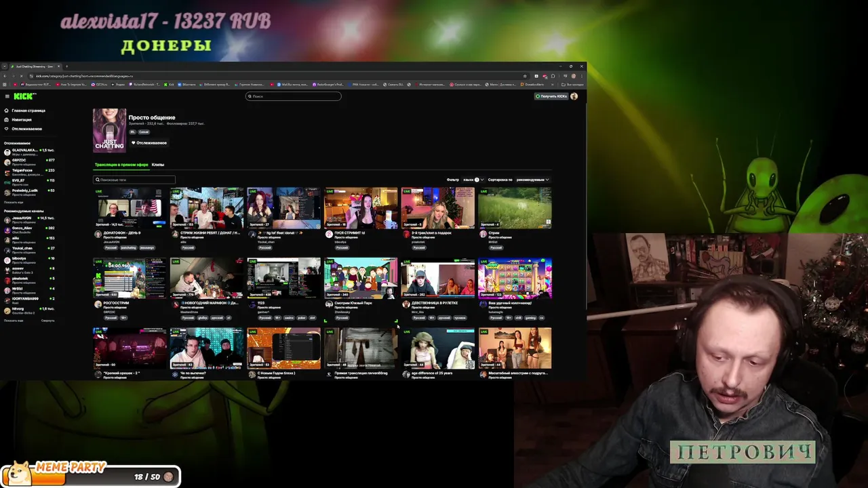Open aiilu recommended channel

29,240
